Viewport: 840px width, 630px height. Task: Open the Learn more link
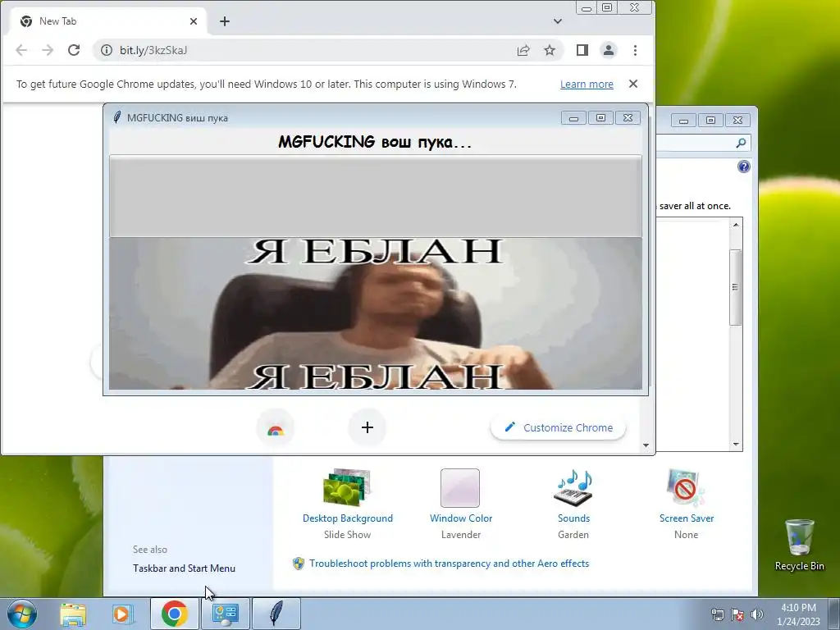coord(587,84)
